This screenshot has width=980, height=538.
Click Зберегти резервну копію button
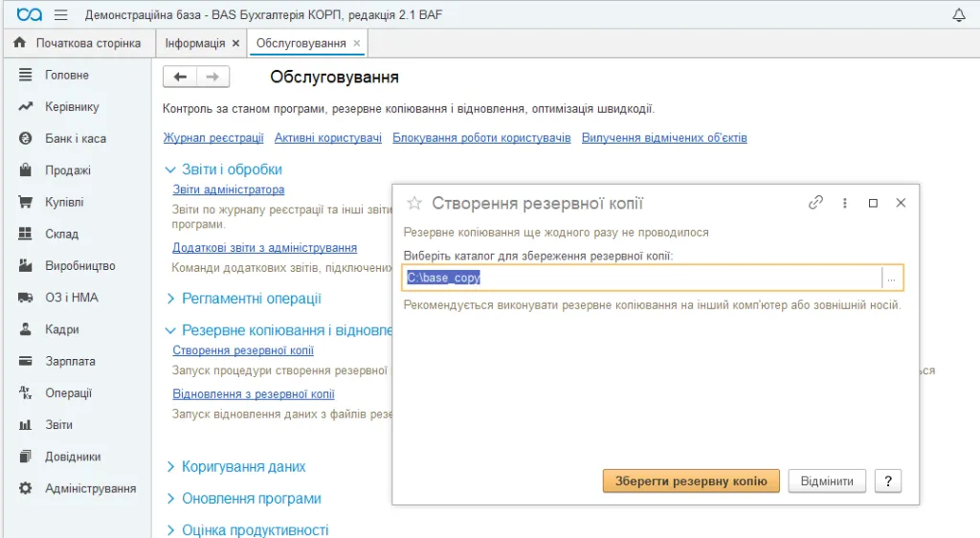691,482
